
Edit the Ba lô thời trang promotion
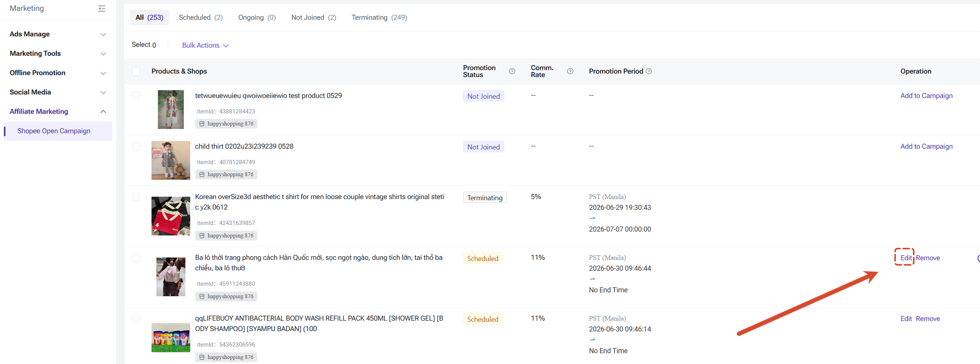click(906, 258)
